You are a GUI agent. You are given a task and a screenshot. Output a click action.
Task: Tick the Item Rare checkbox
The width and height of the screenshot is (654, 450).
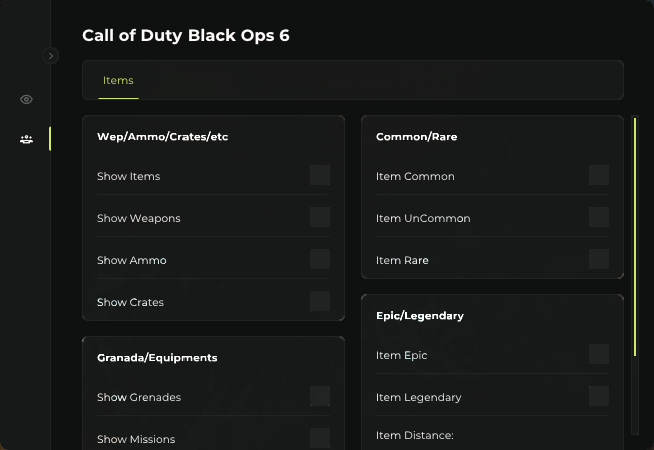pos(599,259)
